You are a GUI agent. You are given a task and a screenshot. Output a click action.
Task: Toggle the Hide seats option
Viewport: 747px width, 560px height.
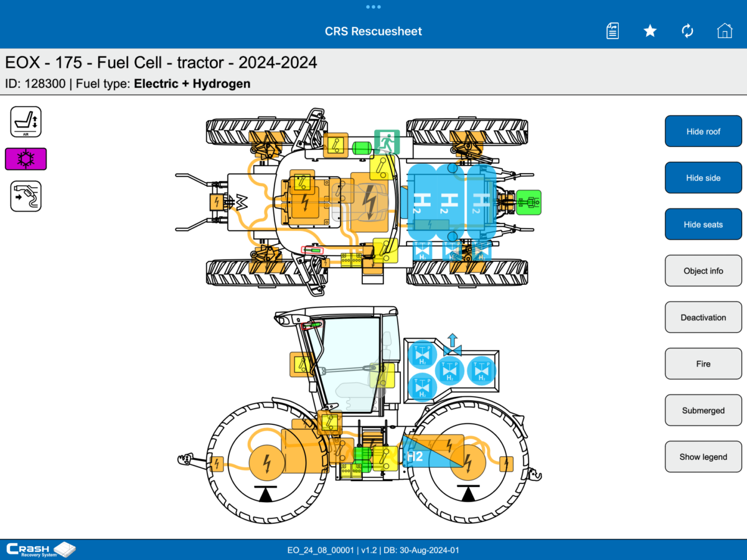click(x=703, y=225)
